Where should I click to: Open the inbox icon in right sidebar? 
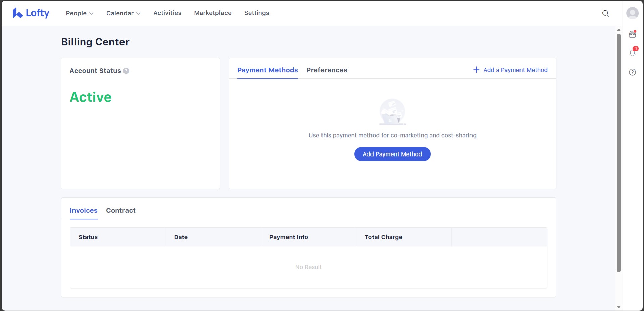[x=632, y=34]
